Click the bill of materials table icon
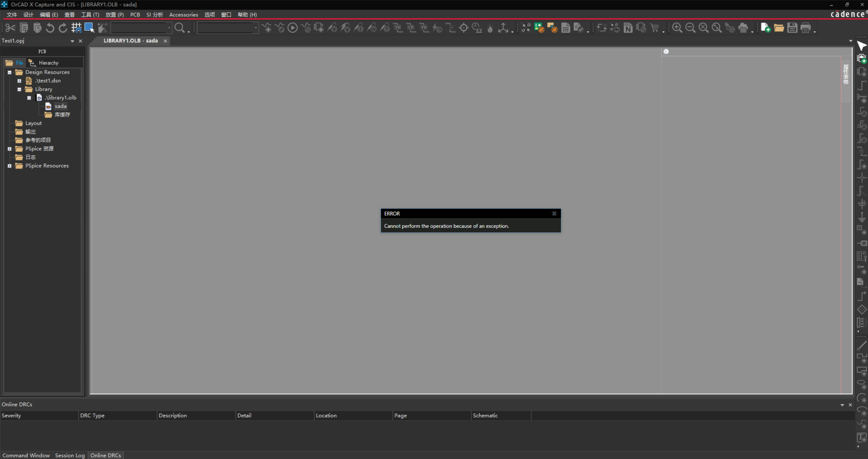 pyautogui.click(x=566, y=28)
